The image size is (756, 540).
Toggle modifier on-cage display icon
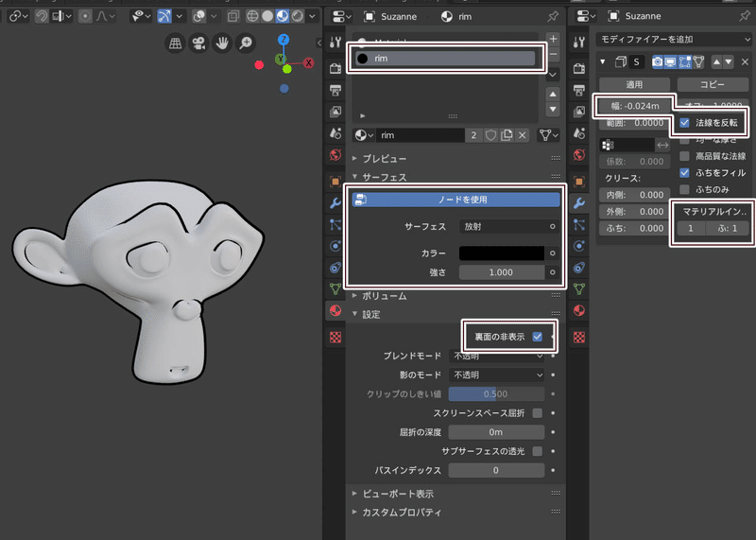coord(698,61)
